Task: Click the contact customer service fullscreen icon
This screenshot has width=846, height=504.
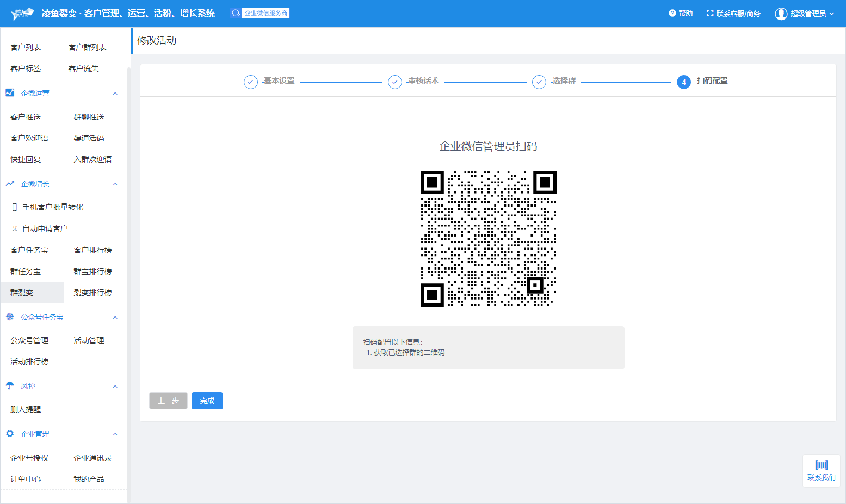Action: [709, 13]
